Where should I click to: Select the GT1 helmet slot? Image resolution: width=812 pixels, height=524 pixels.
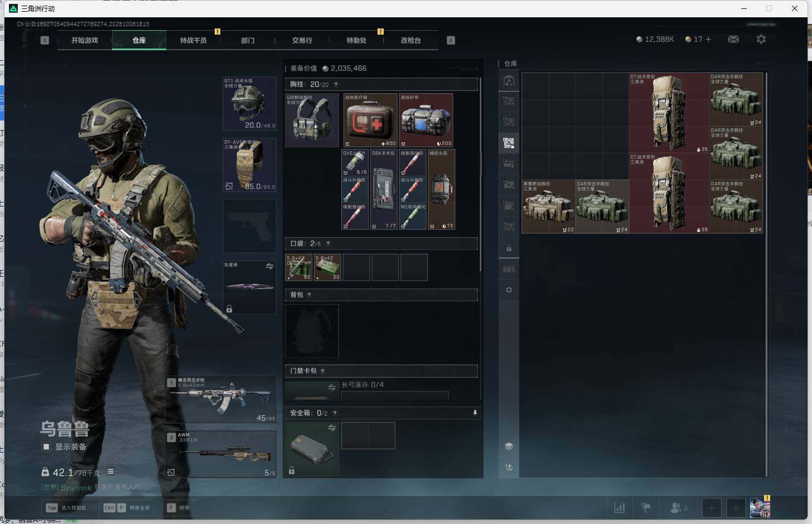click(x=249, y=104)
